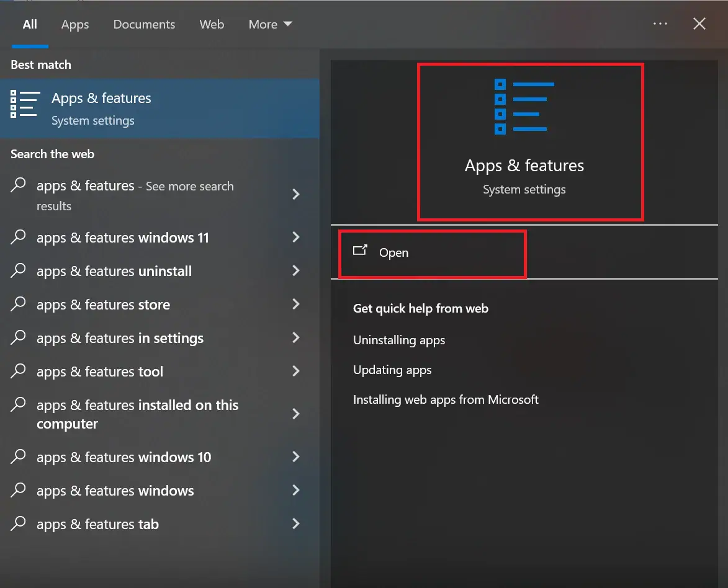Expand the More filter dropdown
Viewport: 728px width, 588px height.
pos(270,25)
